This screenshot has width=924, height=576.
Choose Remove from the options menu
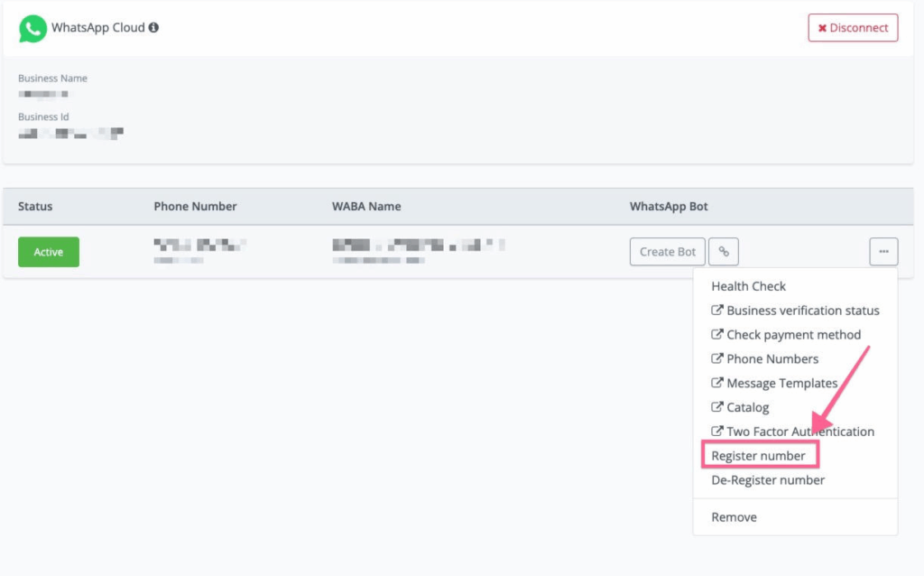(x=734, y=517)
